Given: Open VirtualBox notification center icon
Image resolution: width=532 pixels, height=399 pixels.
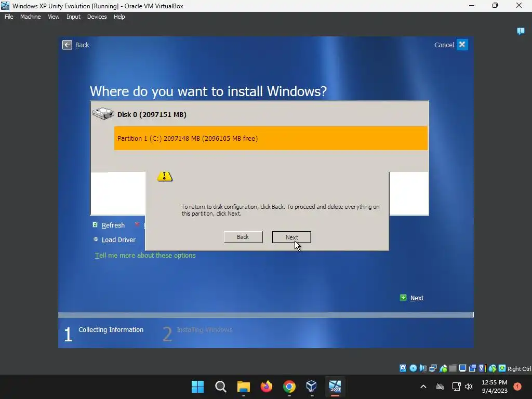Looking at the screenshot, I should pyautogui.click(x=521, y=31).
